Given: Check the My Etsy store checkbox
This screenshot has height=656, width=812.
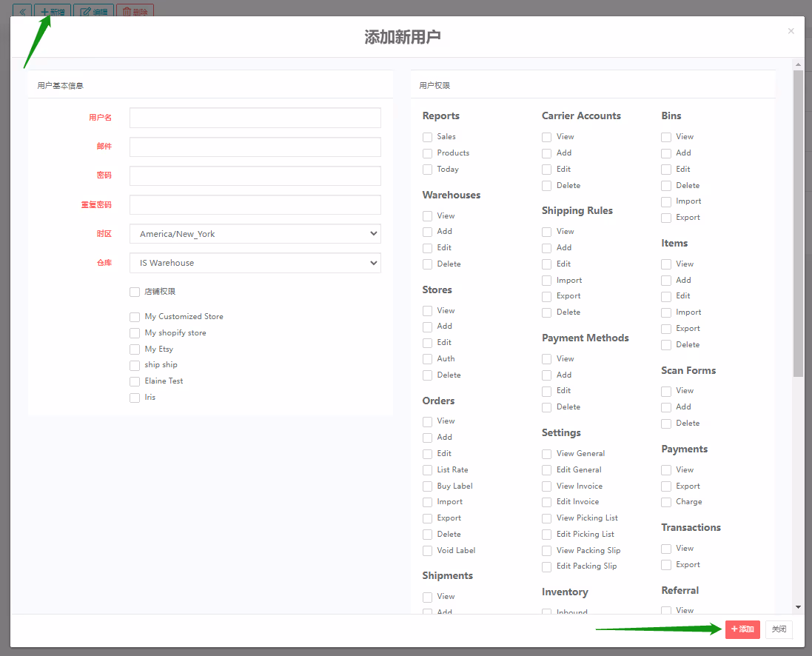Looking at the screenshot, I should point(135,349).
